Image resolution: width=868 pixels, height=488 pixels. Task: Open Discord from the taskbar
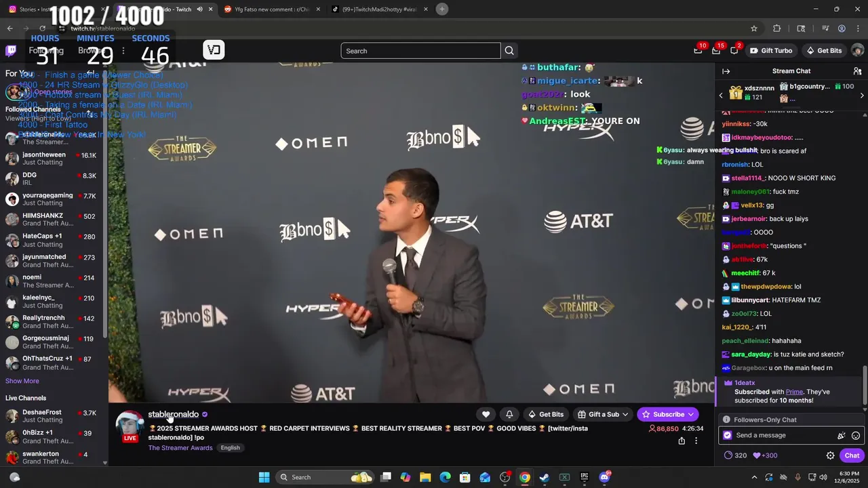pos(604,477)
